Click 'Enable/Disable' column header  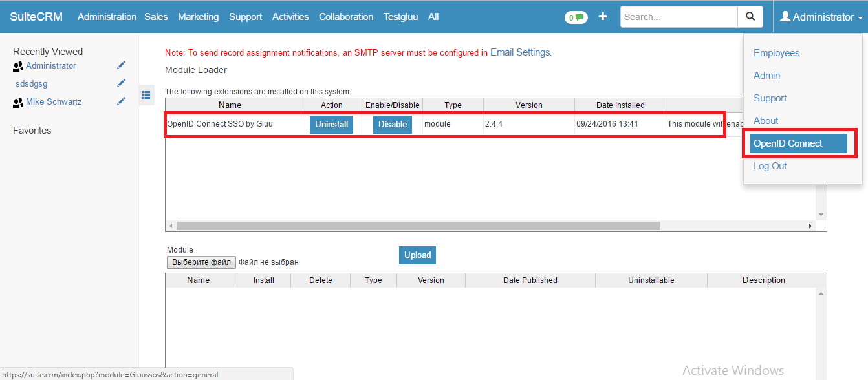point(393,105)
